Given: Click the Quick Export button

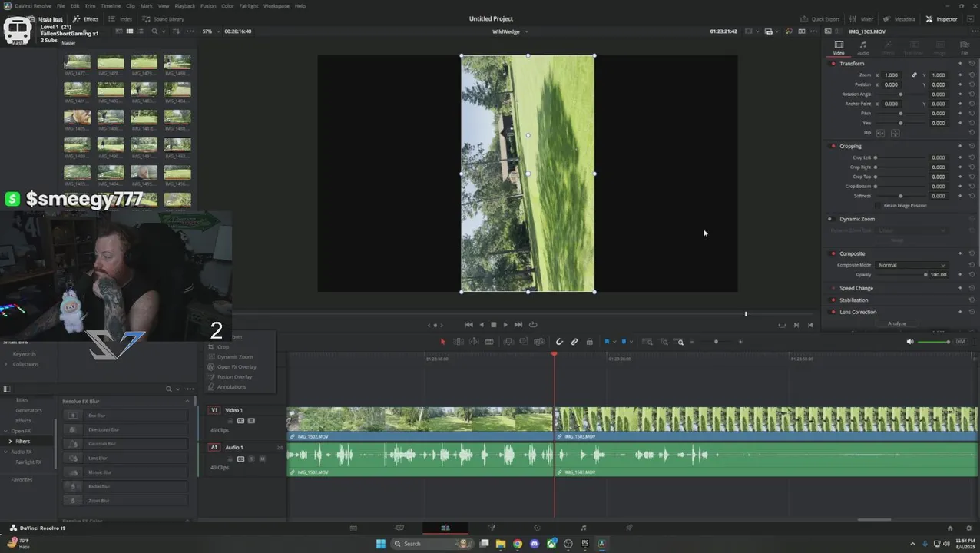Looking at the screenshot, I should (x=820, y=18).
